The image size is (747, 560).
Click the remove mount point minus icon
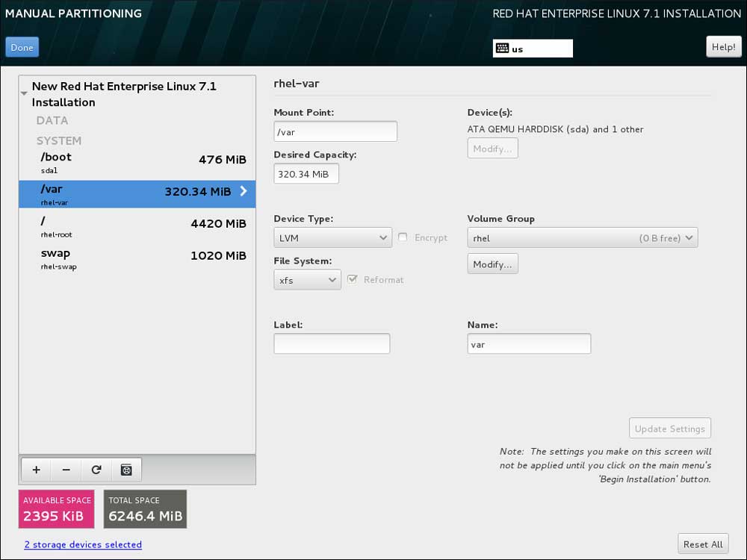(x=66, y=470)
